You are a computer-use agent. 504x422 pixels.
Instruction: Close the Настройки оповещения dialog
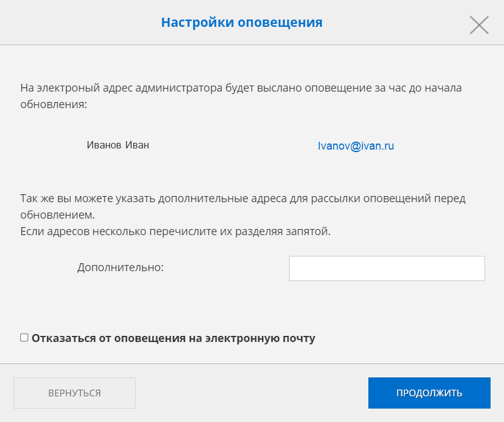(x=479, y=24)
